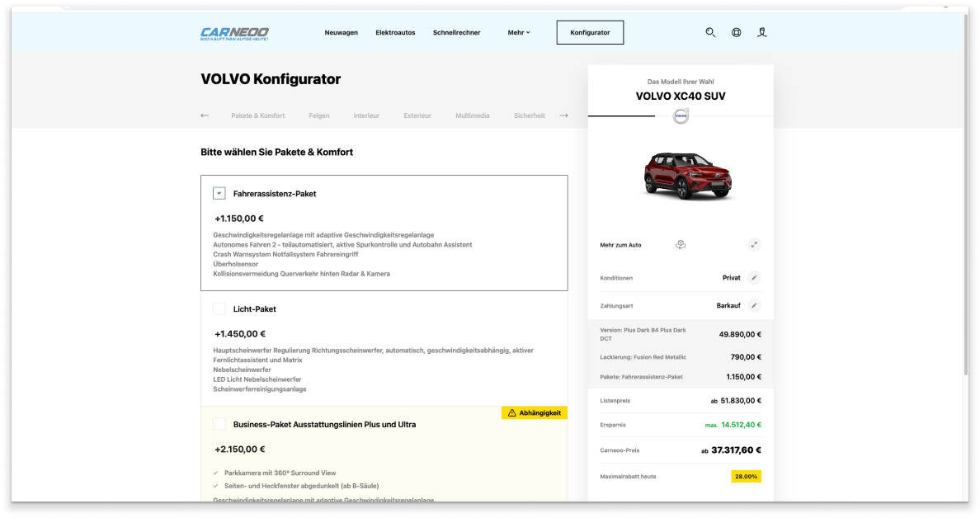Screen dimensions: 980x518
Task: Click the Carneoo logo
Action: tap(234, 33)
